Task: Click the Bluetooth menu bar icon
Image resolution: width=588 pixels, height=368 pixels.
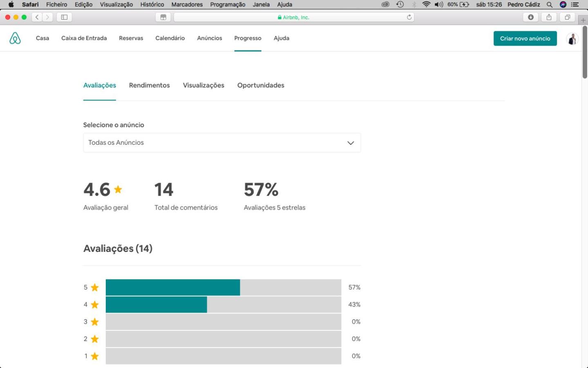Action: [414, 4]
